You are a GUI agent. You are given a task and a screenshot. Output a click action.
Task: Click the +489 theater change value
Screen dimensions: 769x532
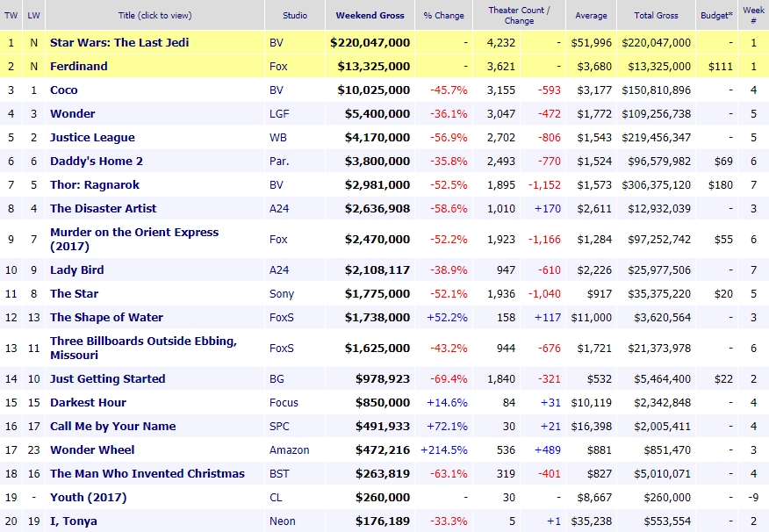547,450
